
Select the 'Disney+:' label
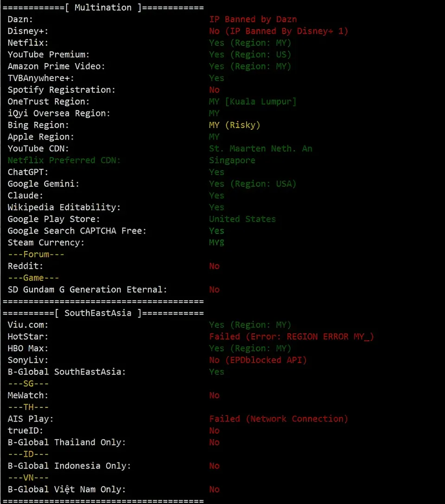click(x=28, y=31)
